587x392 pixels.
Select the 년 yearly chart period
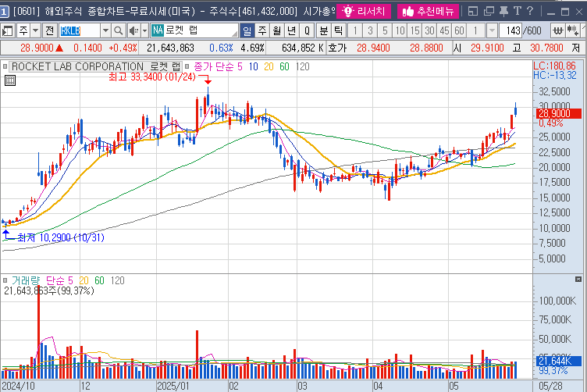291,30
